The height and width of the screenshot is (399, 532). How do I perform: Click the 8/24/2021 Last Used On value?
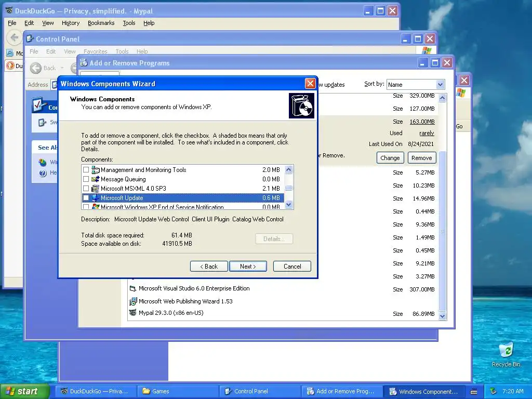click(421, 144)
